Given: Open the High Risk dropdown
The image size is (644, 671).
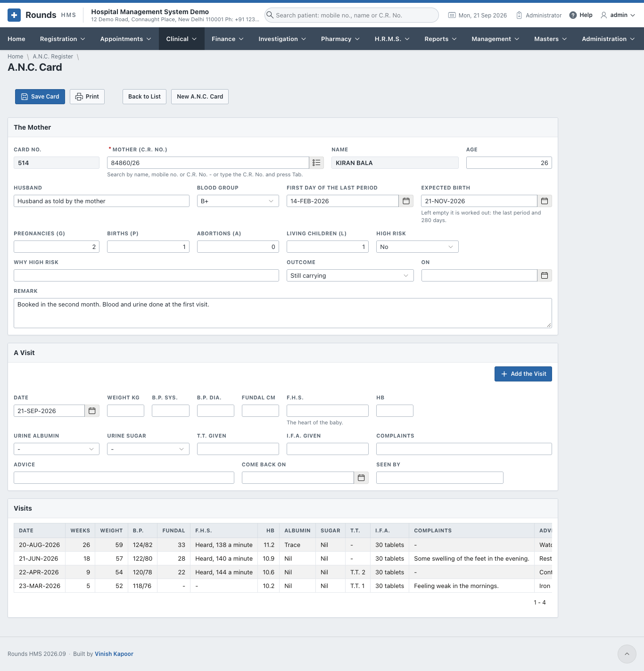Looking at the screenshot, I should coord(417,247).
